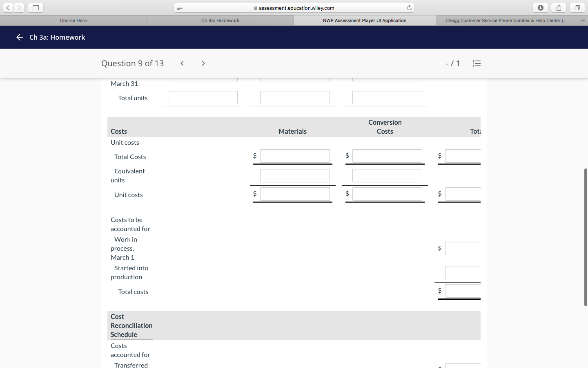
Task: Click the Unit costs Materials field
Action: [295, 194]
